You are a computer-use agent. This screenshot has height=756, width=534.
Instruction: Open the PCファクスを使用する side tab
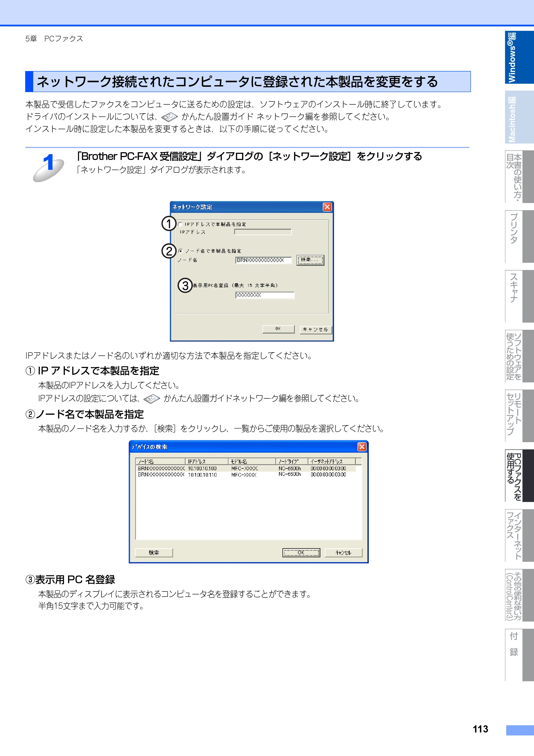pyautogui.click(x=519, y=476)
